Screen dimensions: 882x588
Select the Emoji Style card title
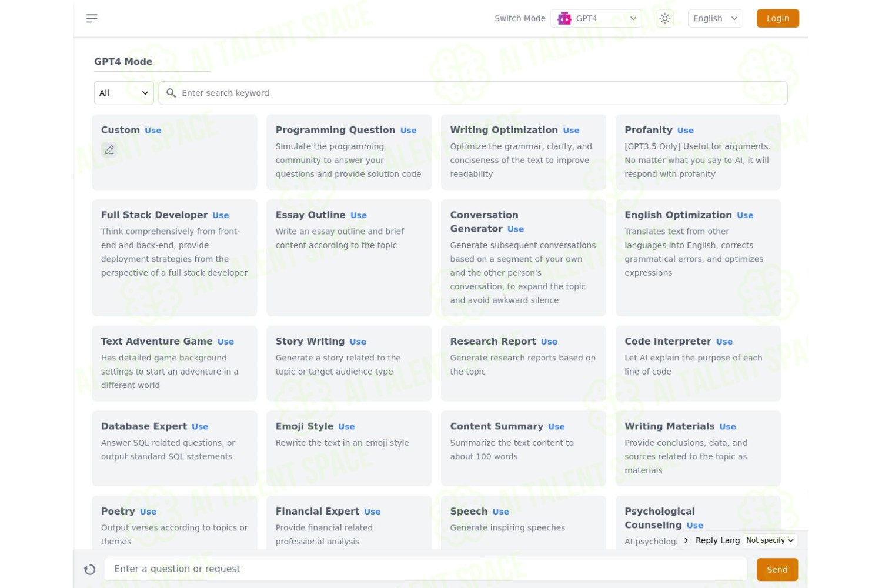pyautogui.click(x=305, y=426)
